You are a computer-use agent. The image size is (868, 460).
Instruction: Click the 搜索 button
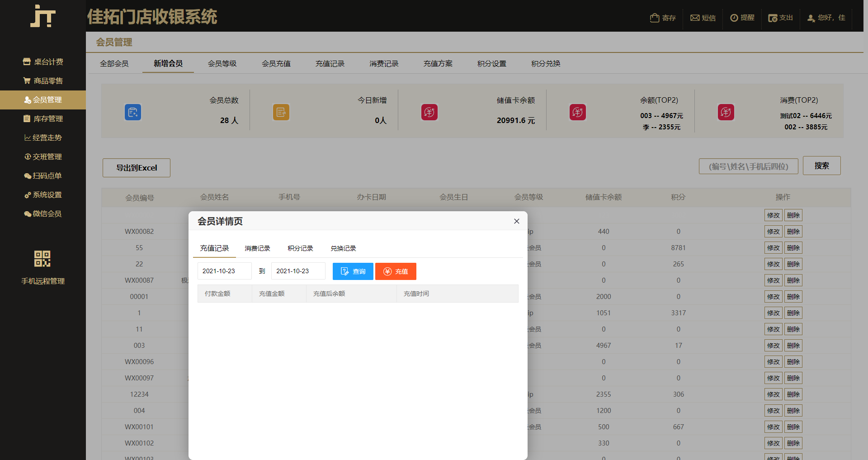tap(821, 166)
